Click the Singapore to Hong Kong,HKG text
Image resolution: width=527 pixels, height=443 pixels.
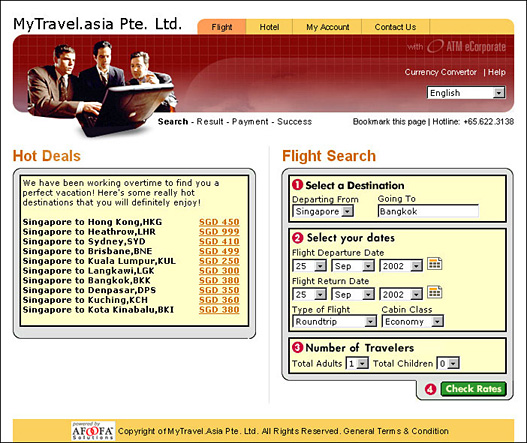tap(92, 222)
